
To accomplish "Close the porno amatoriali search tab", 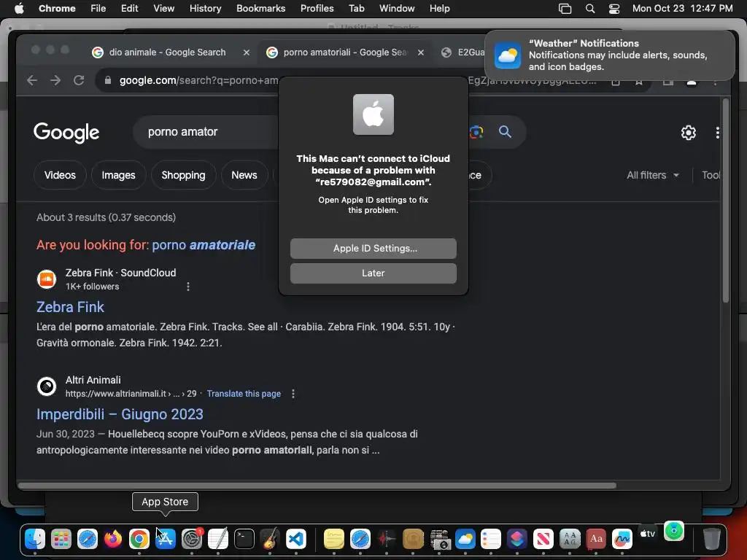I will (x=421, y=52).
